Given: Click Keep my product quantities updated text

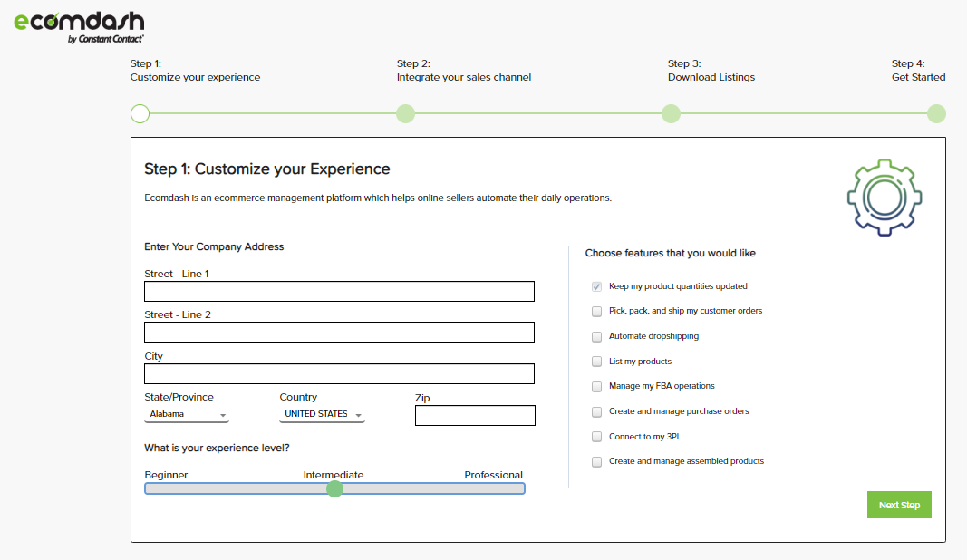Looking at the screenshot, I should (x=678, y=286).
